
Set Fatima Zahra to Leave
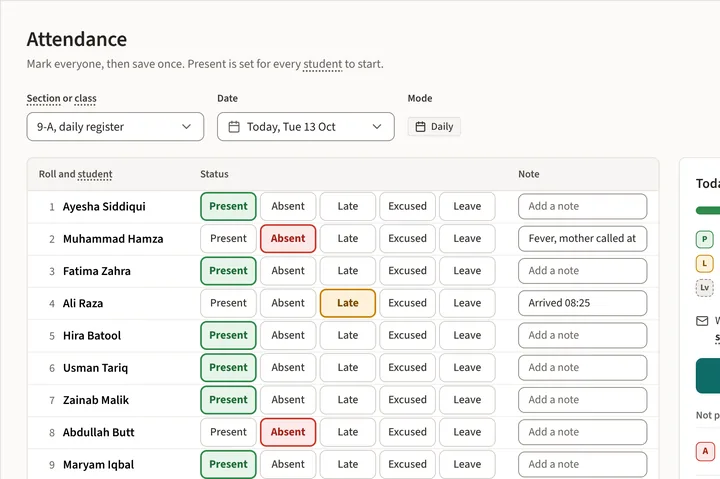pyautogui.click(x=467, y=271)
